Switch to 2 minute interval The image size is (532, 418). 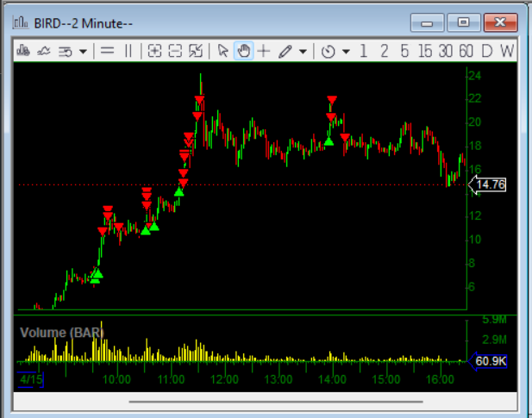pyautogui.click(x=384, y=51)
